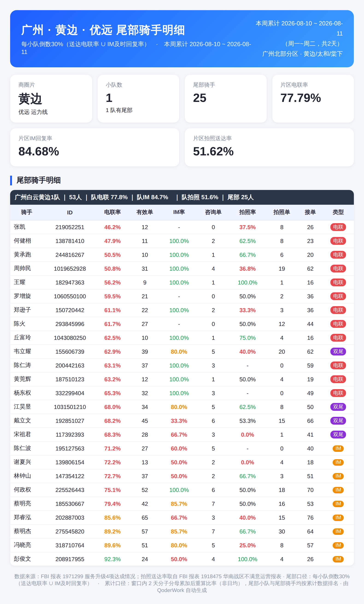364x604 pixels.
Task: Click 85.6% 电联率 of 郑睿泓
Action: [112, 518]
